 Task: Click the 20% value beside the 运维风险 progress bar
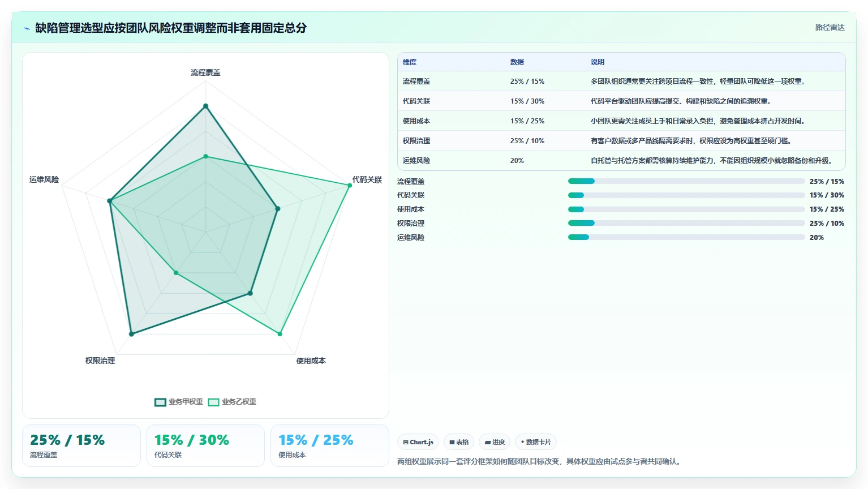point(817,238)
